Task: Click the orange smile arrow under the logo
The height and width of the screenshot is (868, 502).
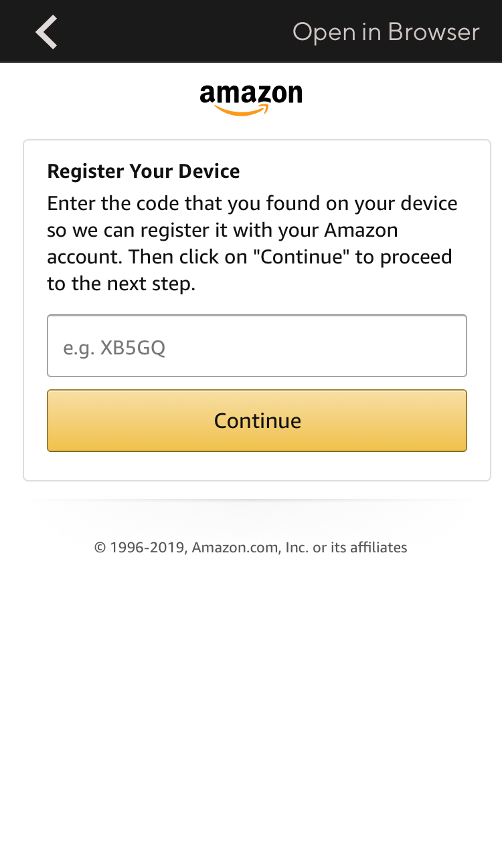Action: tap(242, 110)
